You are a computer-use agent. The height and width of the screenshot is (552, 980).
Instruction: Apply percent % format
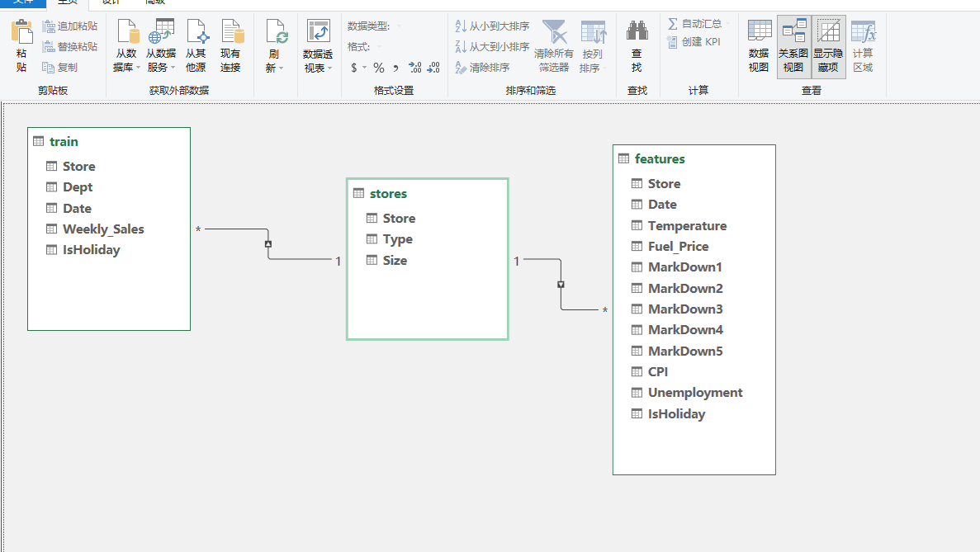tap(379, 68)
